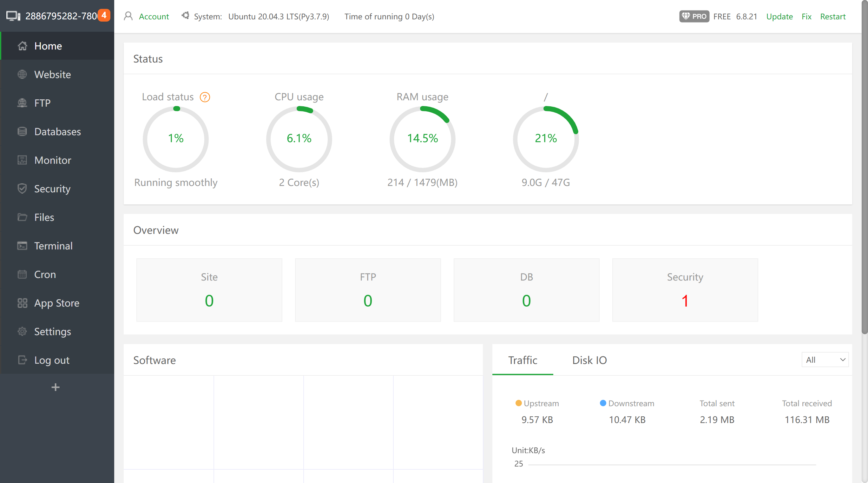Viewport: 868px width, 483px height.
Task: Click the Settings gear icon
Action: tap(22, 331)
